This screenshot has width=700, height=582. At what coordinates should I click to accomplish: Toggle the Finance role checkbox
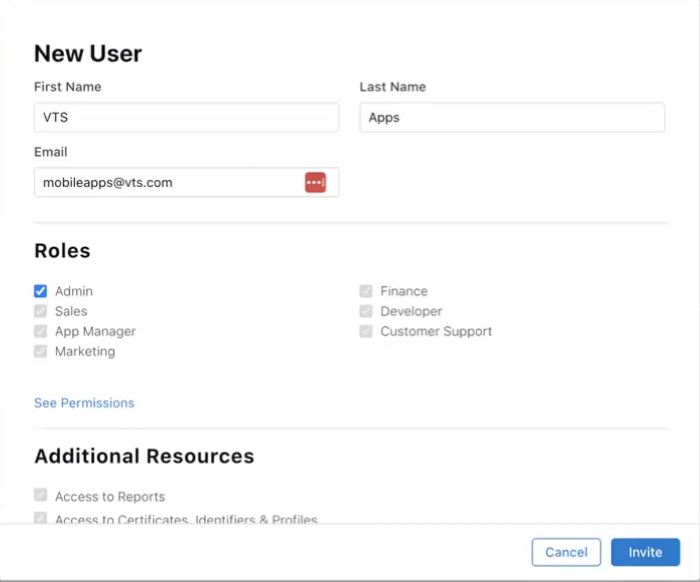point(366,291)
